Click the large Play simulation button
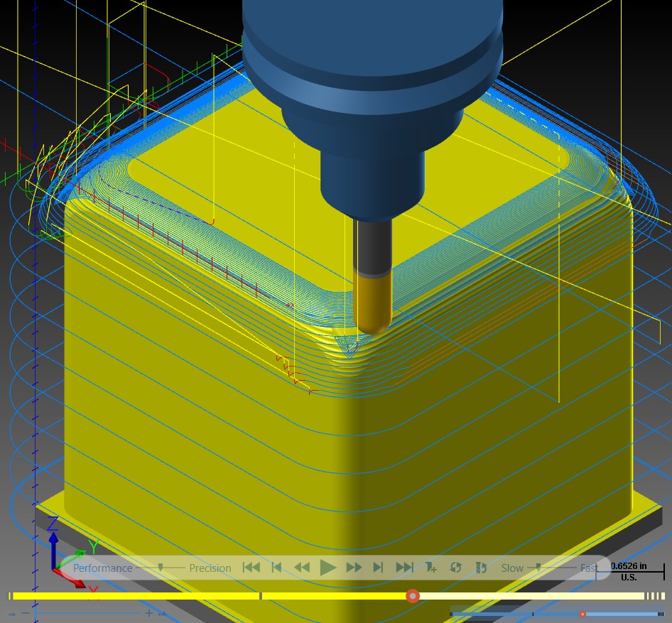 (328, 568)
